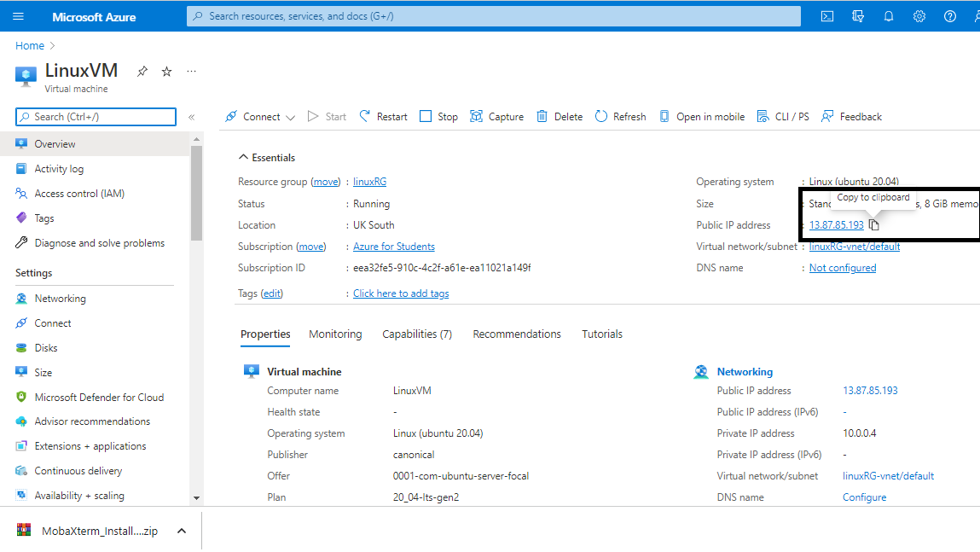Copy public IP address to clipboard
The width and height of the screenshot is (980, 552).
(873, 225)
